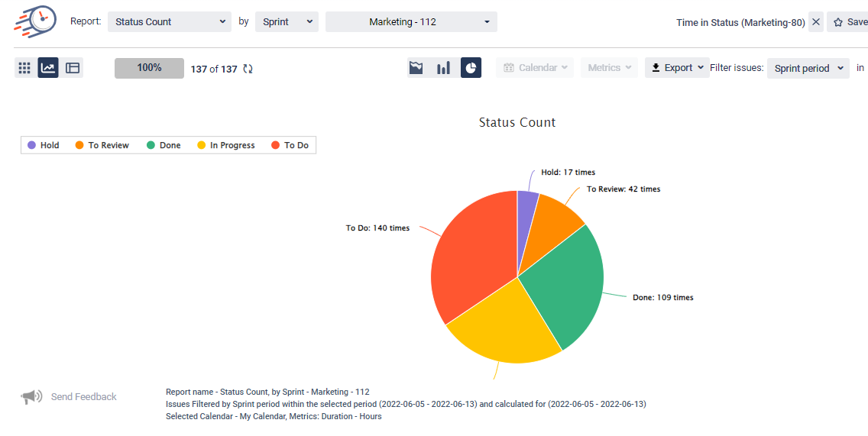868x436 pixels.
Task: Click the 'Done: 109 times' label
Action: coord(663,298)
